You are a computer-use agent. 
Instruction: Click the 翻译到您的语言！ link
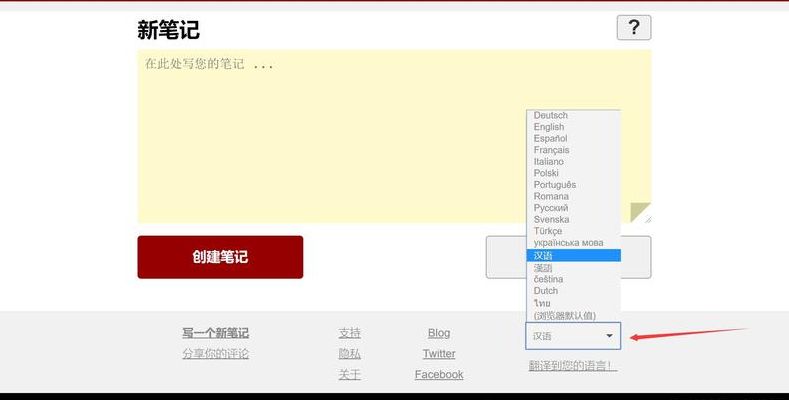[573, 366]
